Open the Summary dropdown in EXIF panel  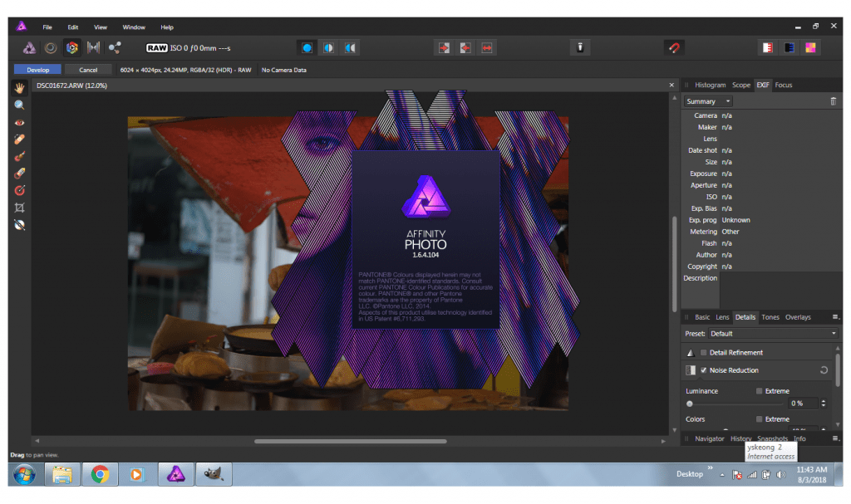707,101
